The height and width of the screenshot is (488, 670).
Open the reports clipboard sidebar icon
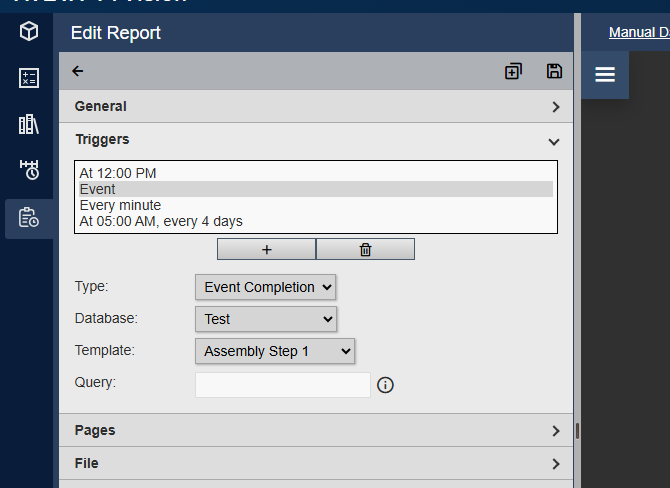(x=29, y=217)
